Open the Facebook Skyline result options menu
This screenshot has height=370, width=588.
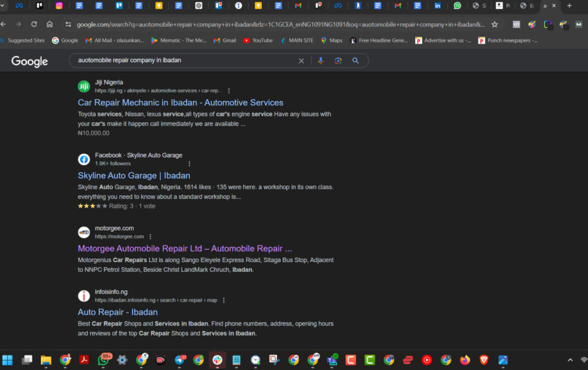tap(189, 163)
